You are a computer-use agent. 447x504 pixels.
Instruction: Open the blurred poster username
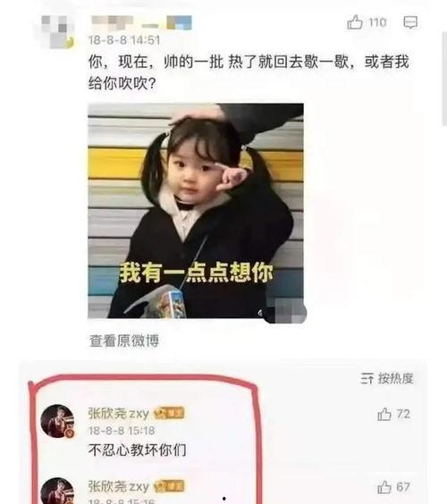coord(141,23)
